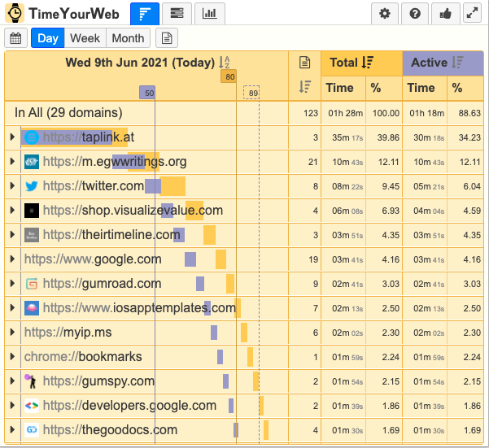Open the https://www.google.com link
The width and height of the screenshot is (489, 448).
(x=93, y=259)
